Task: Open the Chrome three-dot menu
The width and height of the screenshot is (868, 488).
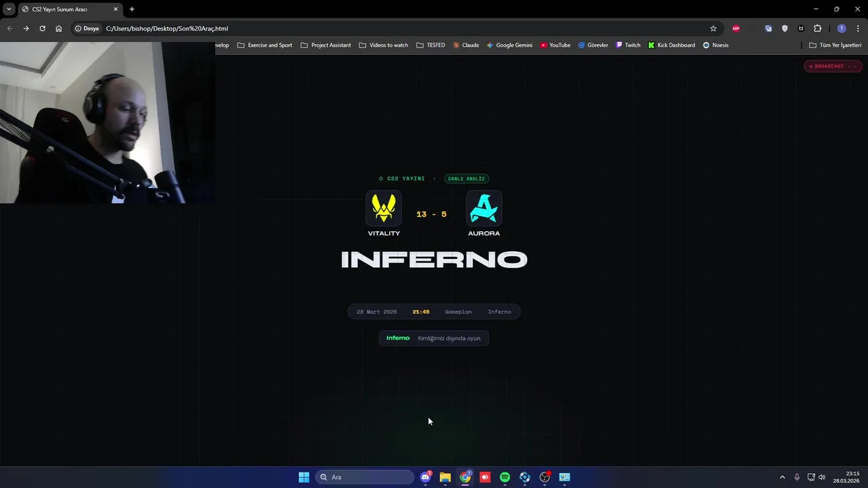Action: pyautogui.click(x=858, y=28)
